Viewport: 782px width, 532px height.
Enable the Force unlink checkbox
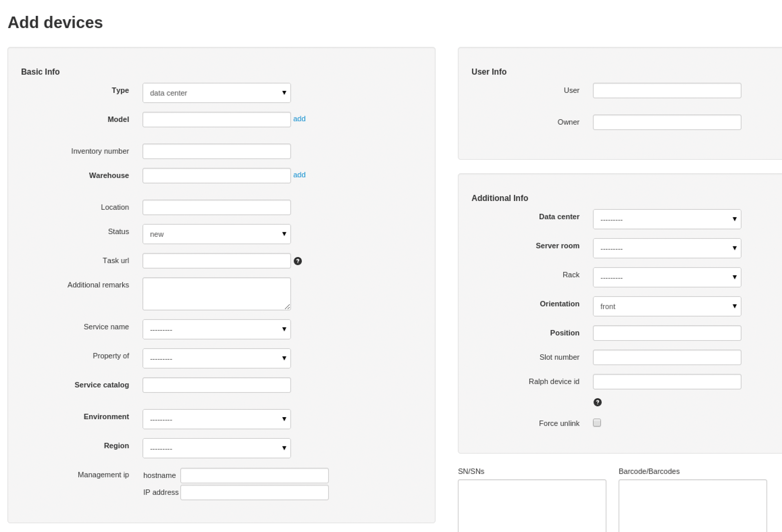pos(597,423)
